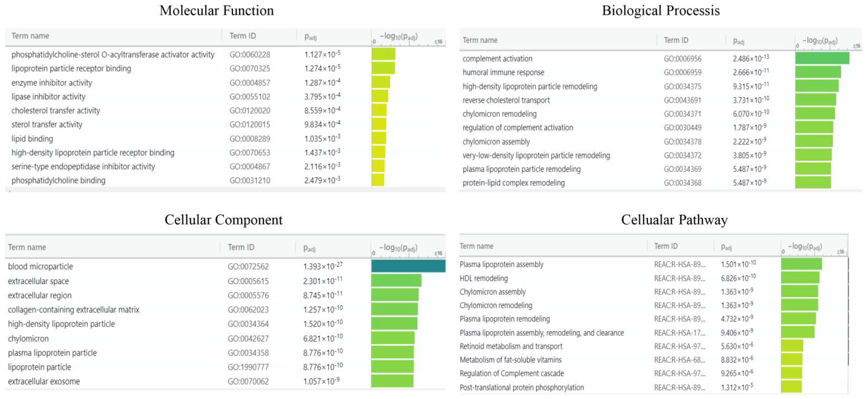This screenshot has width=868, height=399.
Task: Click 'reverse cholesterol transport' term
Action: click(506, 100)
